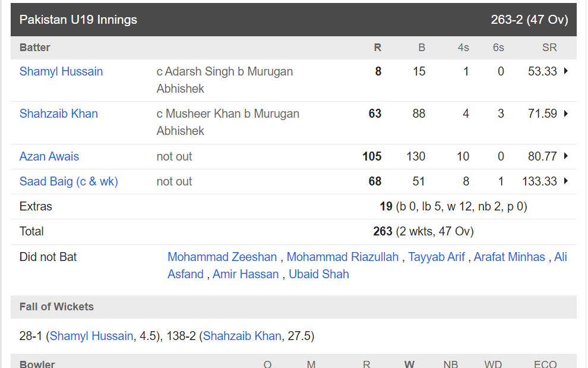Open Arafat Minhas player link

(x=509, y=257)
